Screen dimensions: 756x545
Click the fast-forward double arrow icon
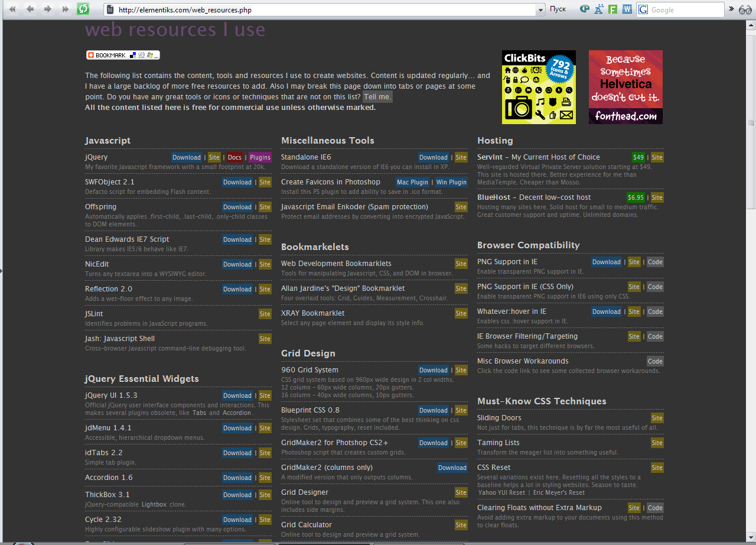(x=66, y=9)
